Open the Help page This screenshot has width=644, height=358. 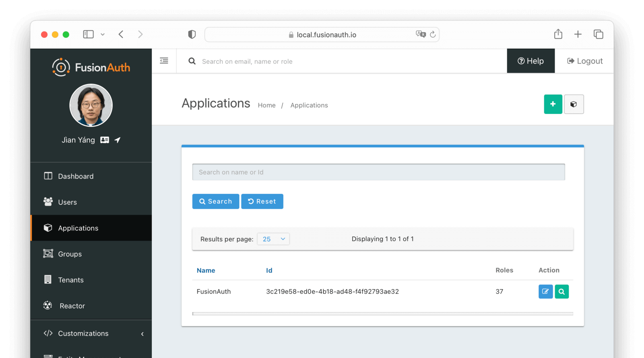click(x=530, y=61)
